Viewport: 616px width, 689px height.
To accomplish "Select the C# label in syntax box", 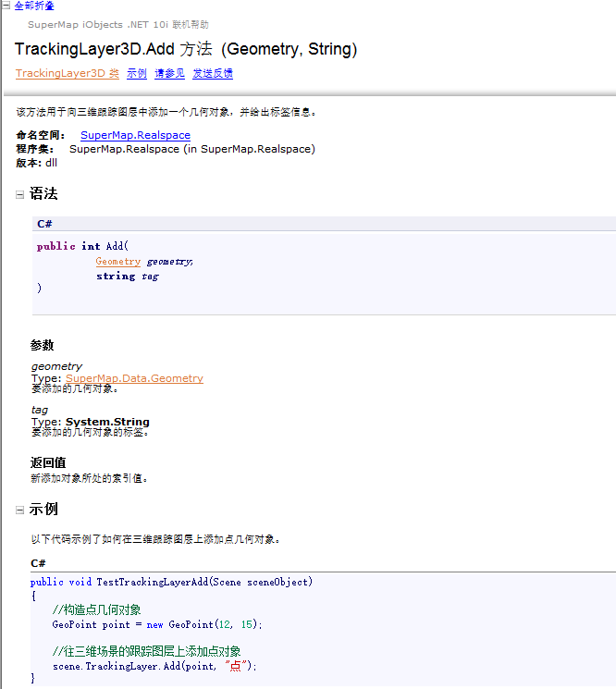I will pyautogui.click(x=44, y=224).
